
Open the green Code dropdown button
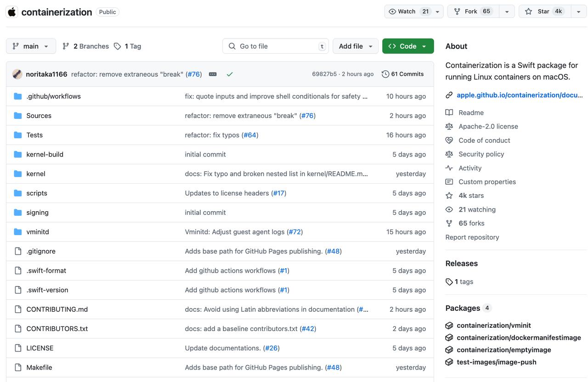tap(408, 46)
